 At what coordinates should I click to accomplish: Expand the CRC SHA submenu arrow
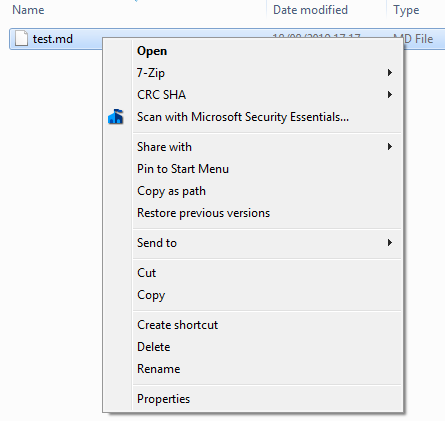pos(389,95)
